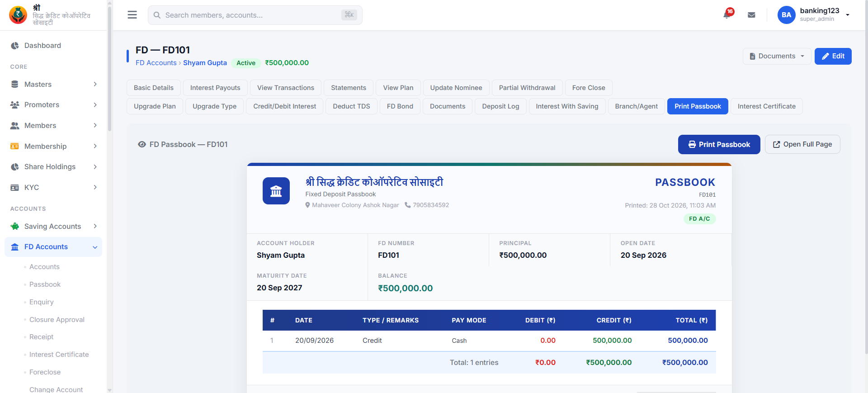
Task: Click the blue Print Passbook button
Action: (x=719, y=144)
